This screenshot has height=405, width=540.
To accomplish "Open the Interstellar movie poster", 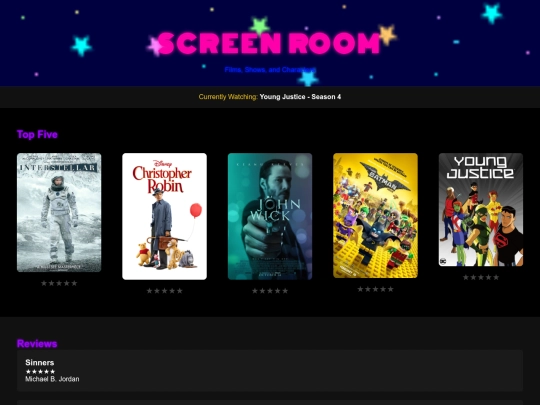I will click(x=59, y=212).
